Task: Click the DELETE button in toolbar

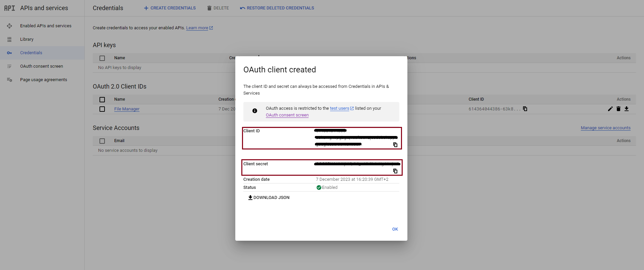Action: (218, 8)
